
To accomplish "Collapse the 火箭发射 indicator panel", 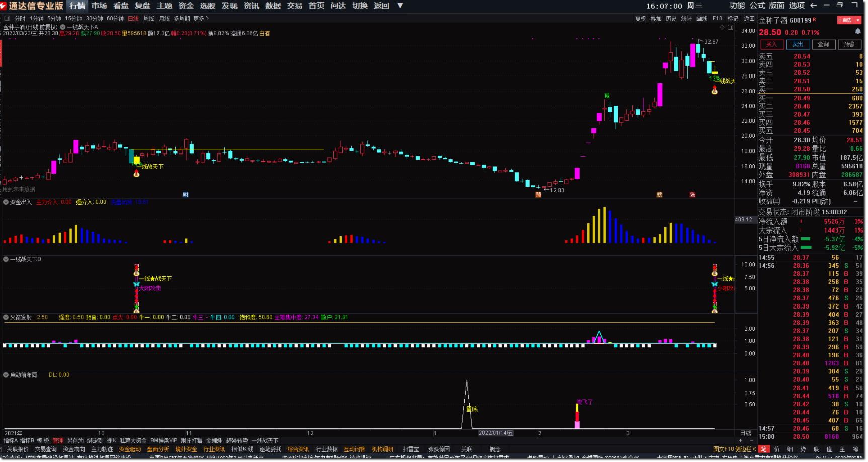I will [6, 317].
